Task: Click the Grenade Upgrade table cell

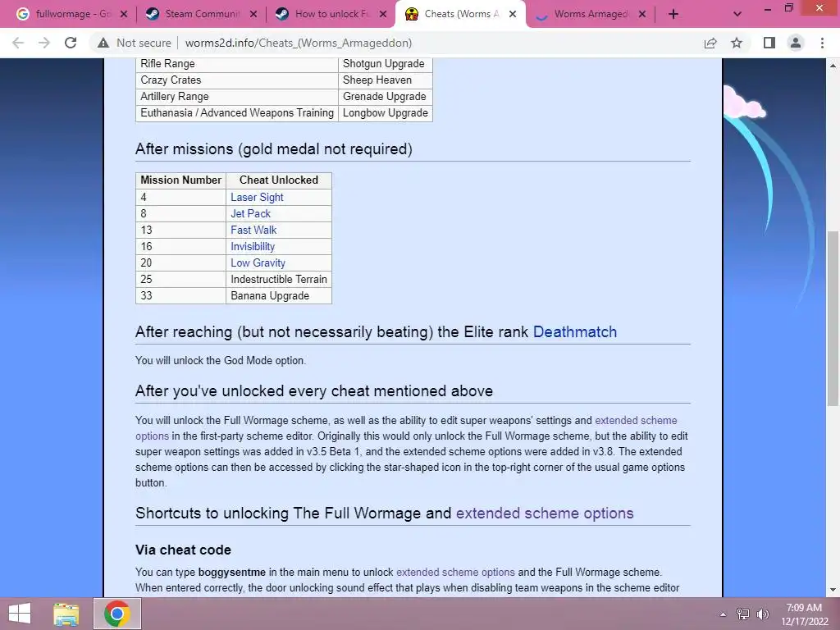Action: [386, 97]
